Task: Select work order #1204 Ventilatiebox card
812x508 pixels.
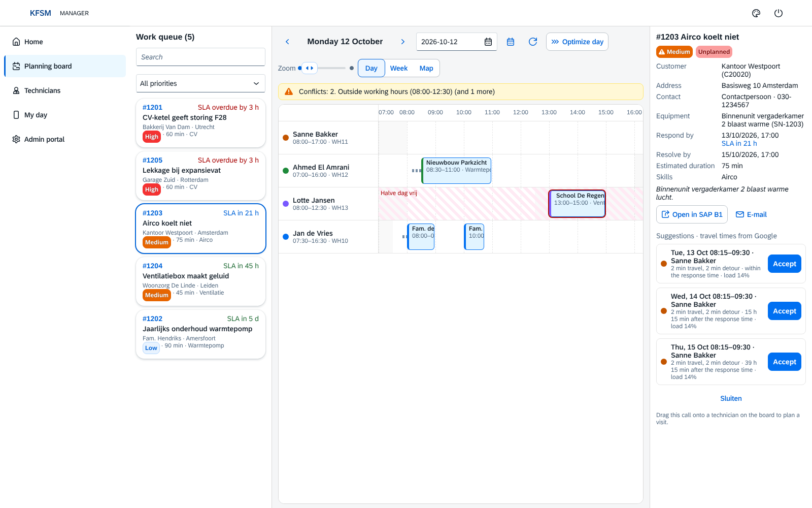Action: [x=200, y=281]
